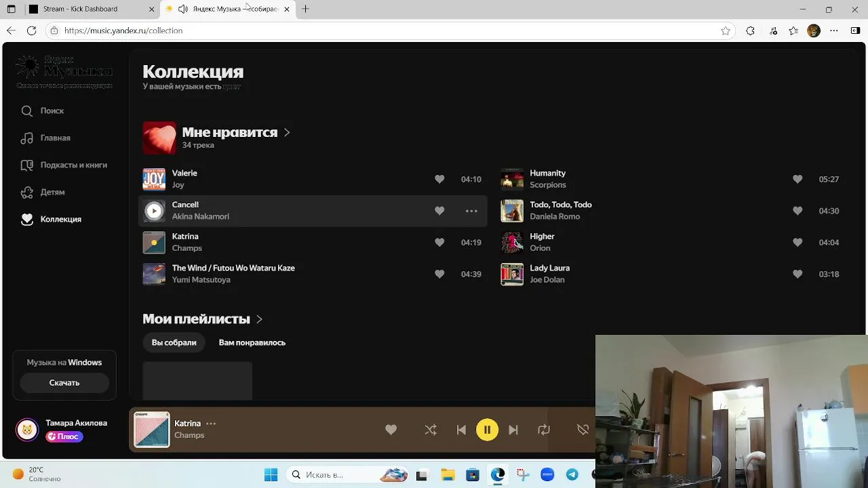This screenshot has width=868, height=488.
Task: Open artist link Akina Nakamori
Action: coord(201,217)
